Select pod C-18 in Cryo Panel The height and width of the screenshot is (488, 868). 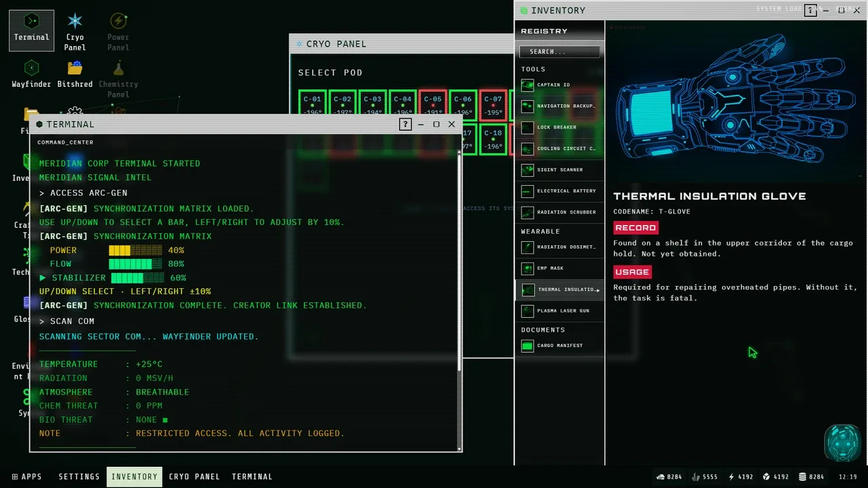click(493, 139)
